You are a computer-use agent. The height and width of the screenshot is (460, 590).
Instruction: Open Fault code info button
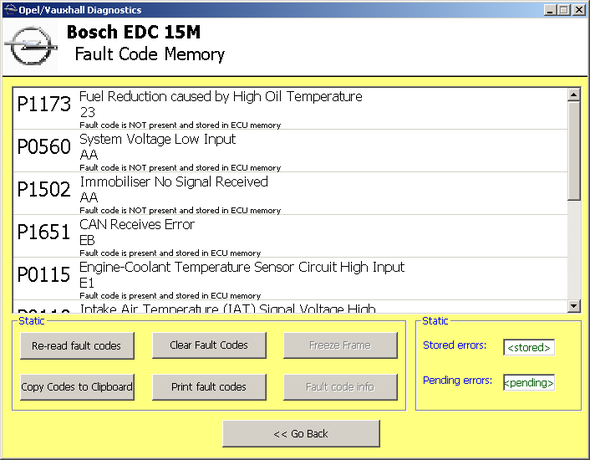[x=340, y=387]
